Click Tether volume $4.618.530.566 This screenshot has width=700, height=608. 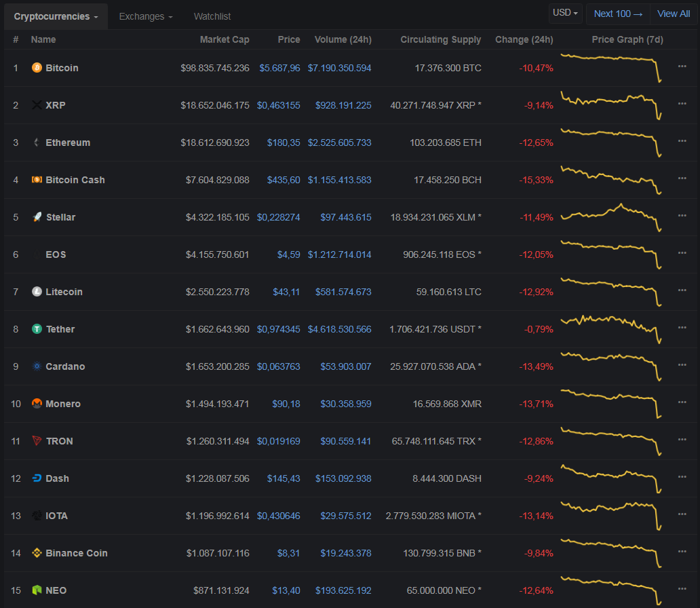pyautogui.click(x=339, y=329)
